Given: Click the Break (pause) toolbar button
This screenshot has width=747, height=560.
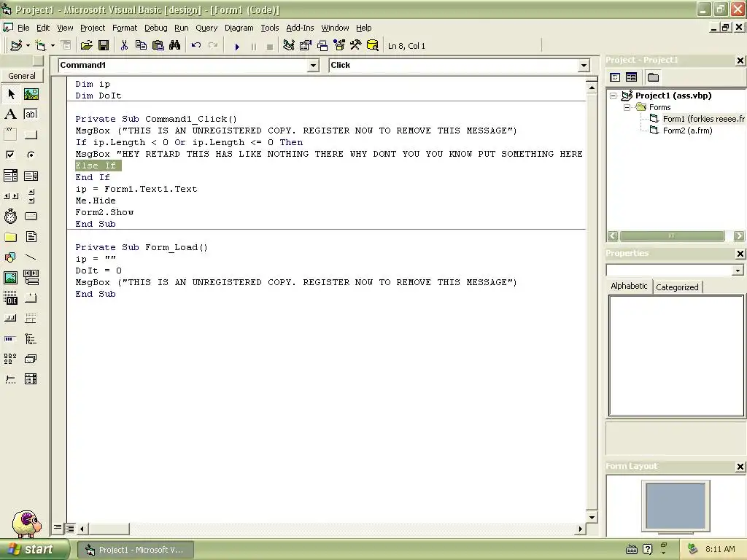Looking at the screenshot, I should coord(253,47).
